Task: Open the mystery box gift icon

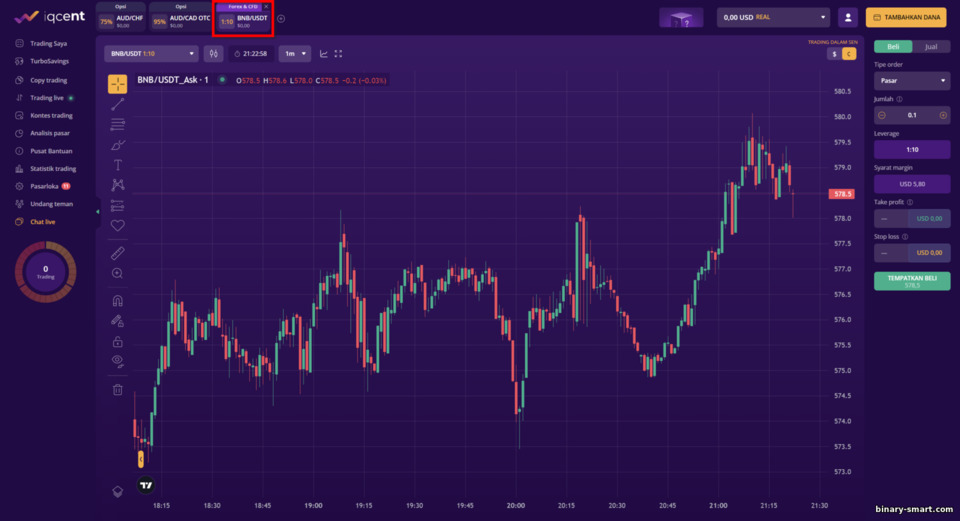Action: 681,18
